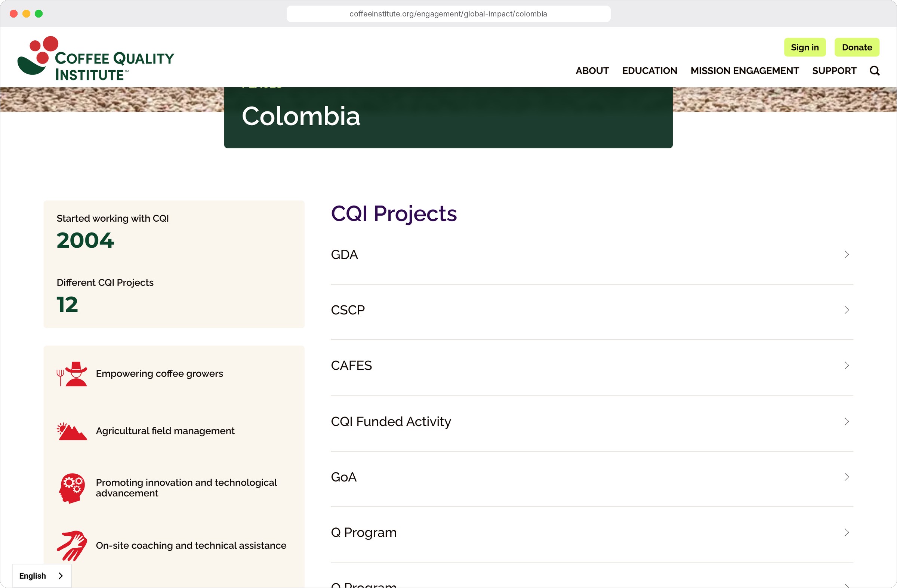This screenshot has width=897, height=588.
Task: Open the ABOUT menu
Action: [x=592, y=71]
